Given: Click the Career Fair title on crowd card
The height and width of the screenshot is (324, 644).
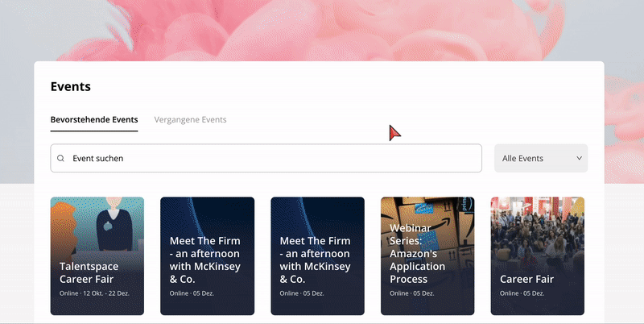Looking at the screenshot, I should tap(527, 279).
